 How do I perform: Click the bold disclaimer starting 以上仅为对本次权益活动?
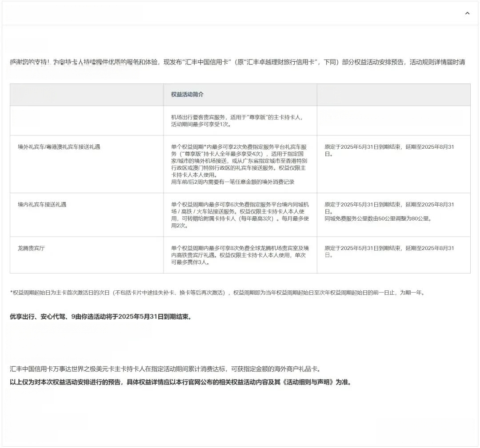tap(180, 382)
